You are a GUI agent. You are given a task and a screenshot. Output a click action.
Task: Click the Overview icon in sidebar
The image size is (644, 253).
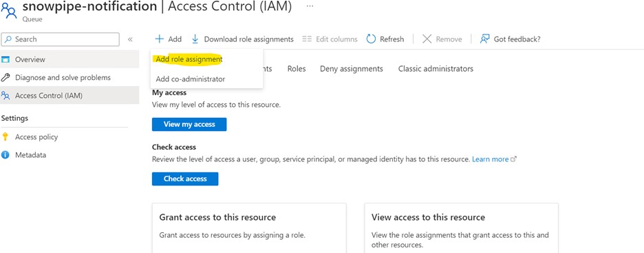click(6, 60)
